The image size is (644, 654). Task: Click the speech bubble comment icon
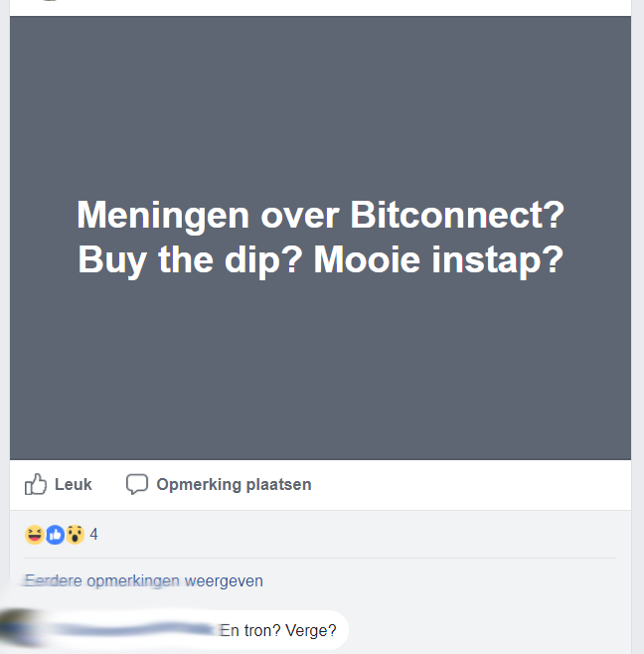[x=137, y=484]
